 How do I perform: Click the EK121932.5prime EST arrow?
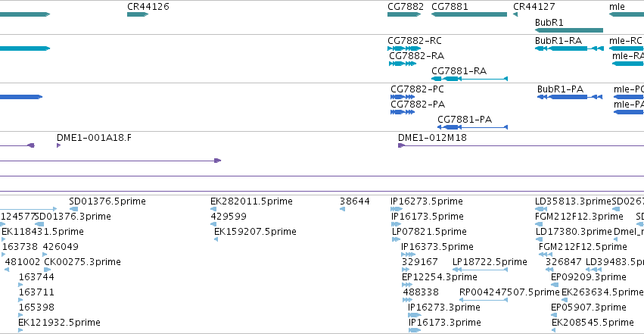point(20,331)
